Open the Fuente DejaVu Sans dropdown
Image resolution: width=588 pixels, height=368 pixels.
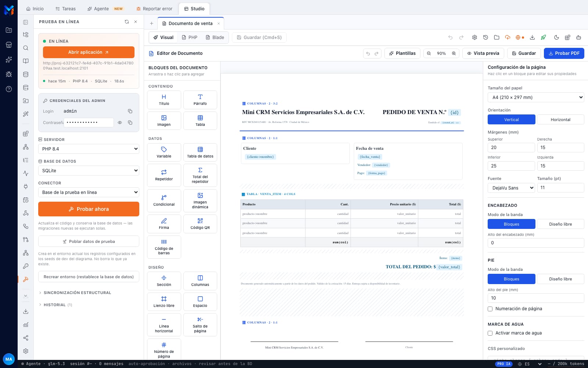pos(511,188)
